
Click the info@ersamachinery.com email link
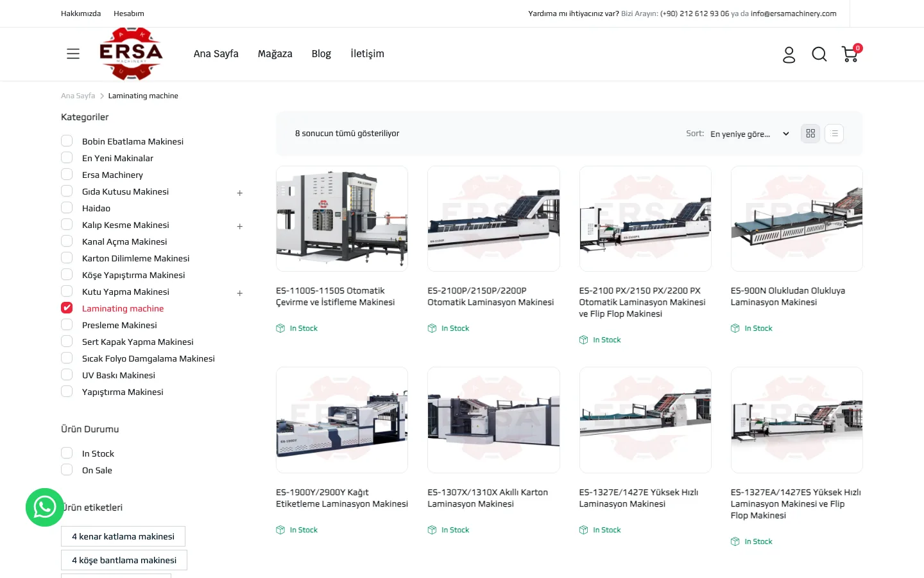tap(794, 13)
